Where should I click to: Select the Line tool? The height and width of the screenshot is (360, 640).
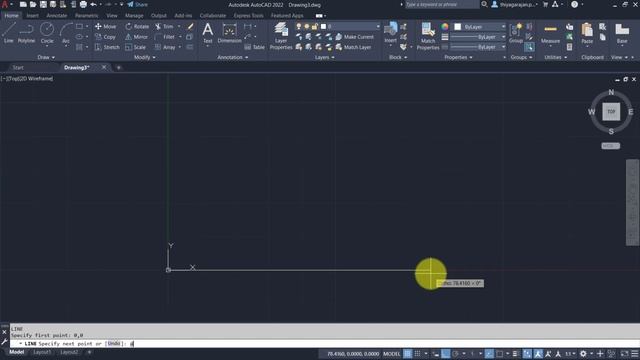tap(9, 33)
